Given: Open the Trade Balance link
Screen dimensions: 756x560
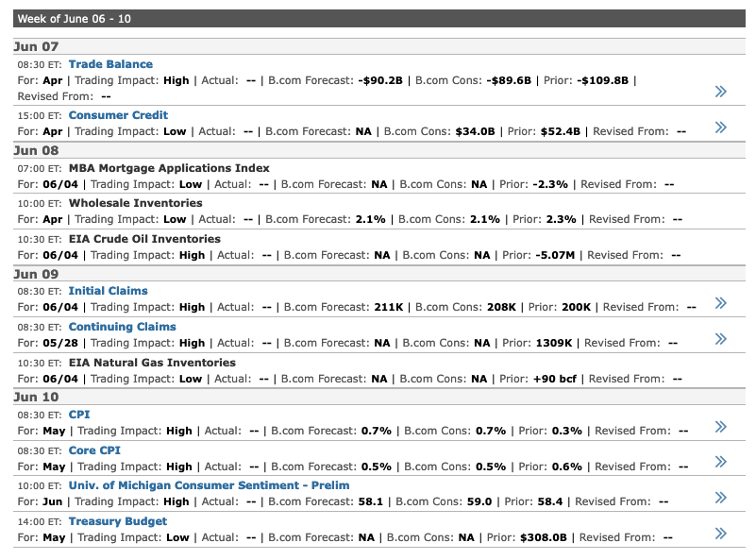Looking at the screenshot, I should 110,64.
